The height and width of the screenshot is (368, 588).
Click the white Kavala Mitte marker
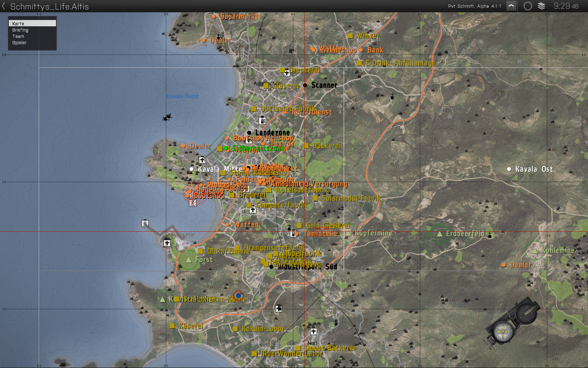pyautogui.click(x=191, y=169)
